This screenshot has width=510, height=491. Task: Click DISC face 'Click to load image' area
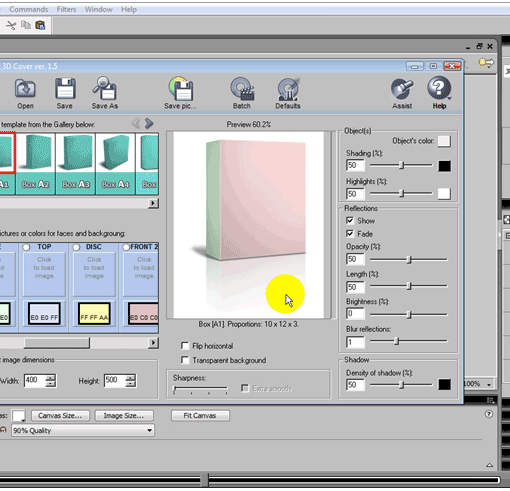pos(94,273)
